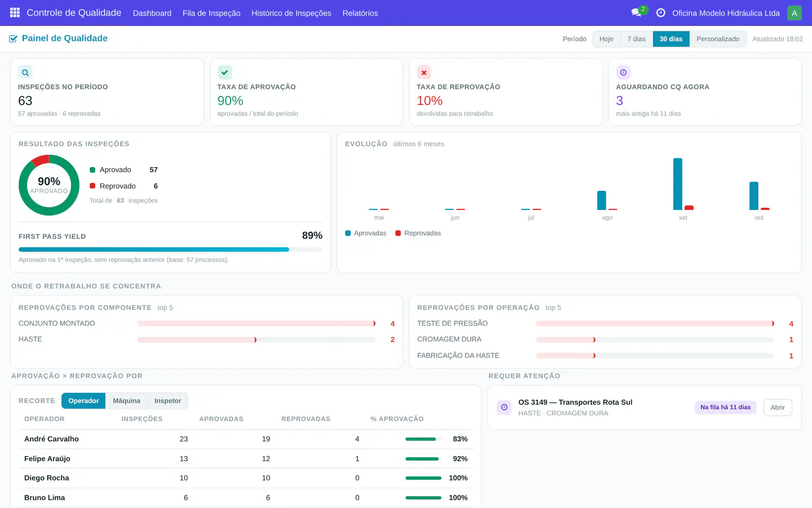Click the blue 'out' bar in Evolução chart
Viewport: 812px width, 508px height.
coord(754,196)
